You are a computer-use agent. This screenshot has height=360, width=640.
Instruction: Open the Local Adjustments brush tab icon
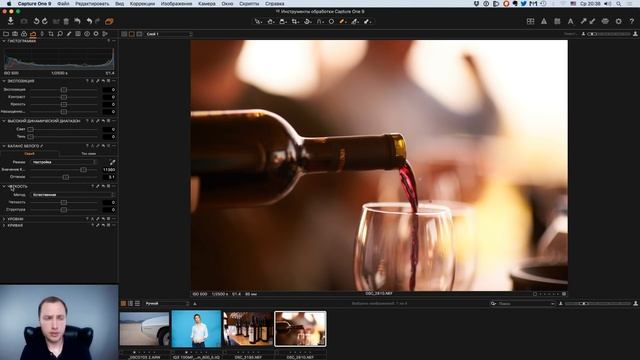[x=69, y=34]
